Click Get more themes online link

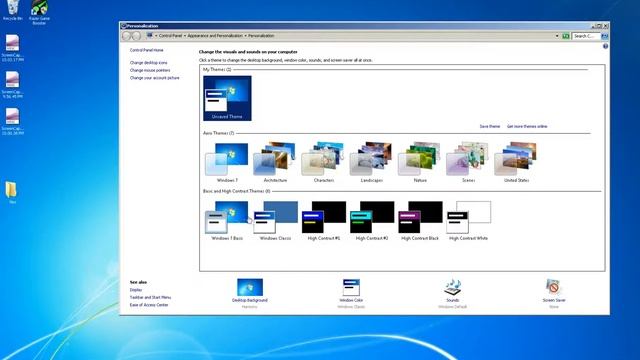[x=527, y=127]
